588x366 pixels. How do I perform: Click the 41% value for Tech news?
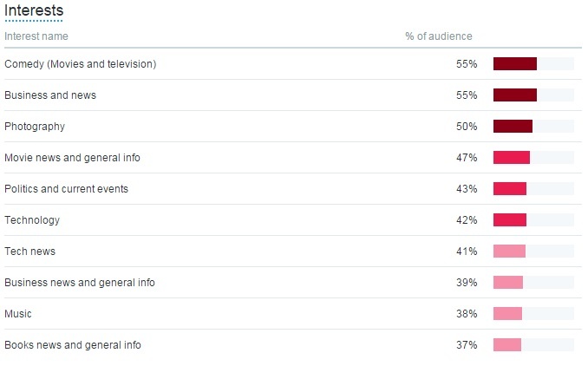tap(467, 252)
